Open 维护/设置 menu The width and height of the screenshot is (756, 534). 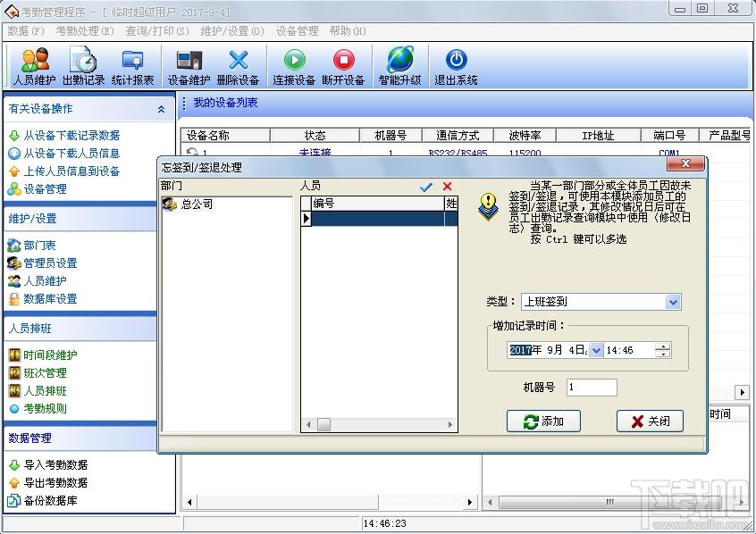232,31
